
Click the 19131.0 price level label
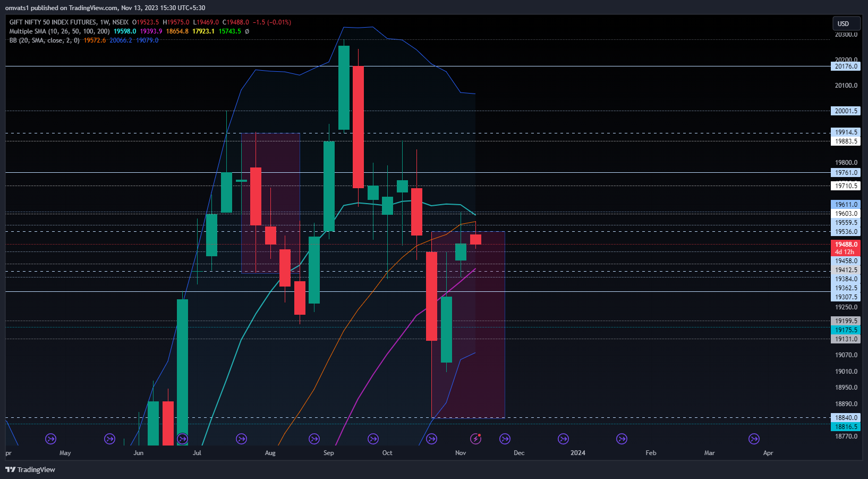coord(846,339)
